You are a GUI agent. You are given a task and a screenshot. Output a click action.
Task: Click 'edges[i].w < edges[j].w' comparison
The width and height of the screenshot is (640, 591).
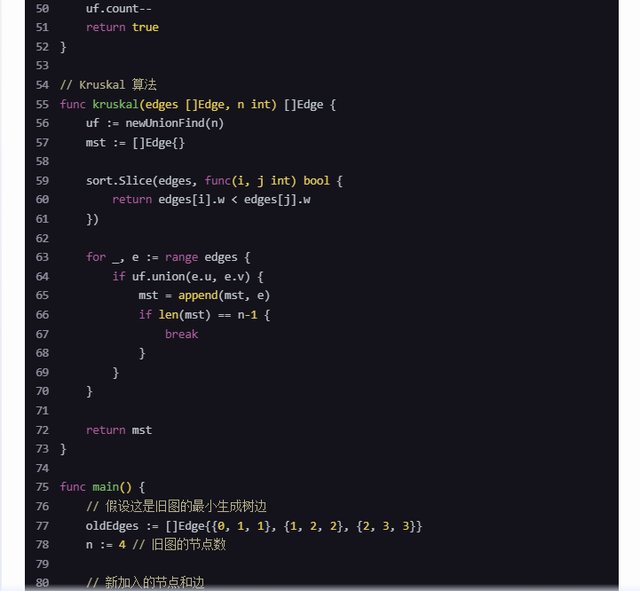[x=234, y=200]
